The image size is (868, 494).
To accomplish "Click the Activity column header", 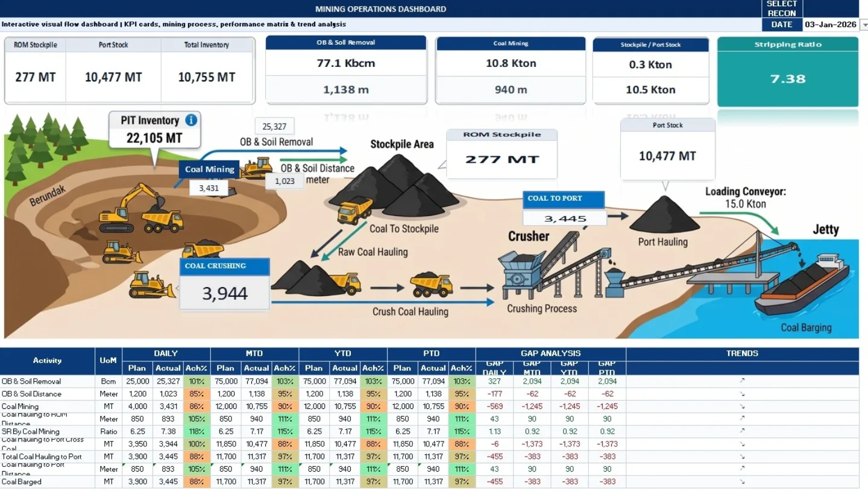I will tap(47, 361).
